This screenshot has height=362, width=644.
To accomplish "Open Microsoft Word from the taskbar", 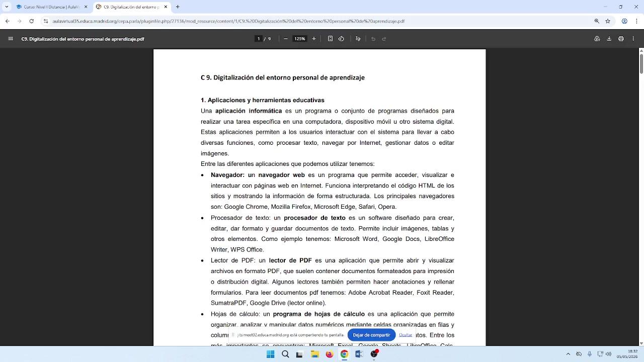I will [x=359, y=354].
